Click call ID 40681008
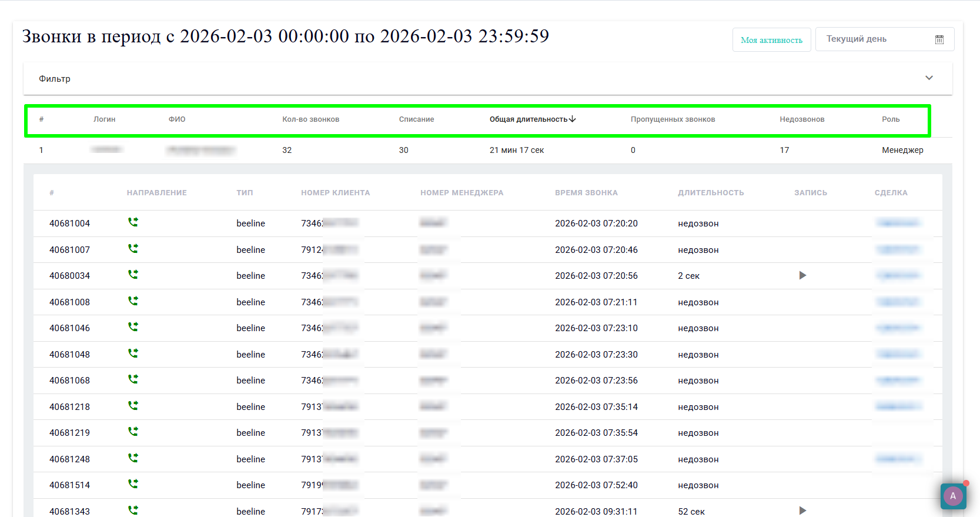This screenshot has height=517, width=980. tap(70, 302)
